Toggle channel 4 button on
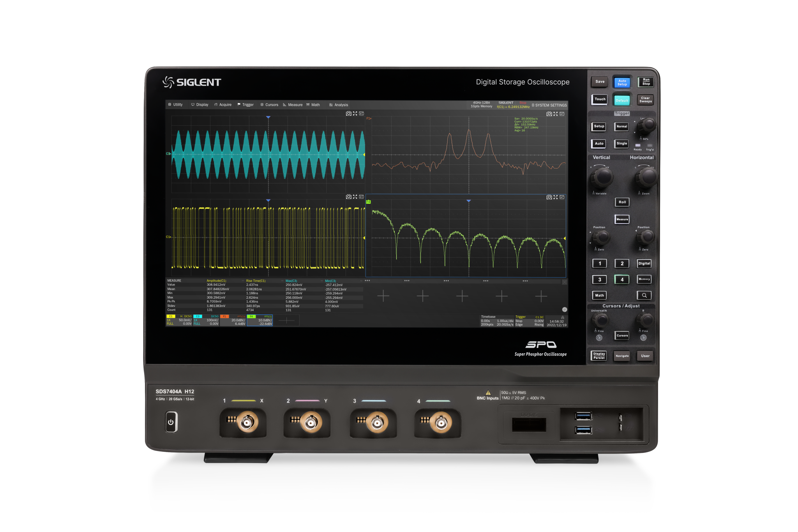 tap(621, 280)
